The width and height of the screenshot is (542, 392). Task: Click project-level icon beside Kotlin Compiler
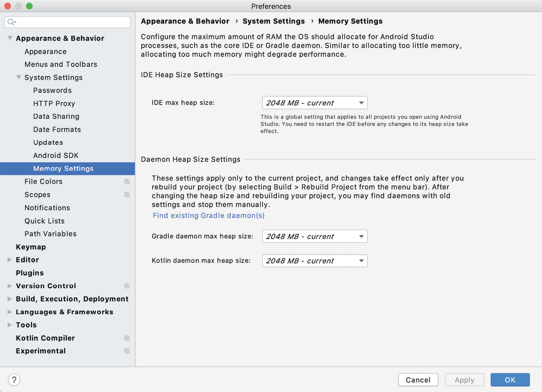point(127,338)
